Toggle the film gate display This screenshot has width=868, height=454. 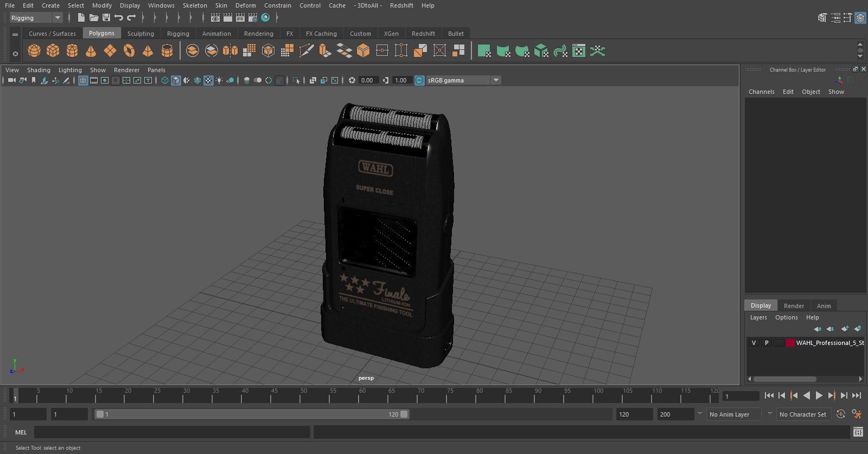[94, 80]
